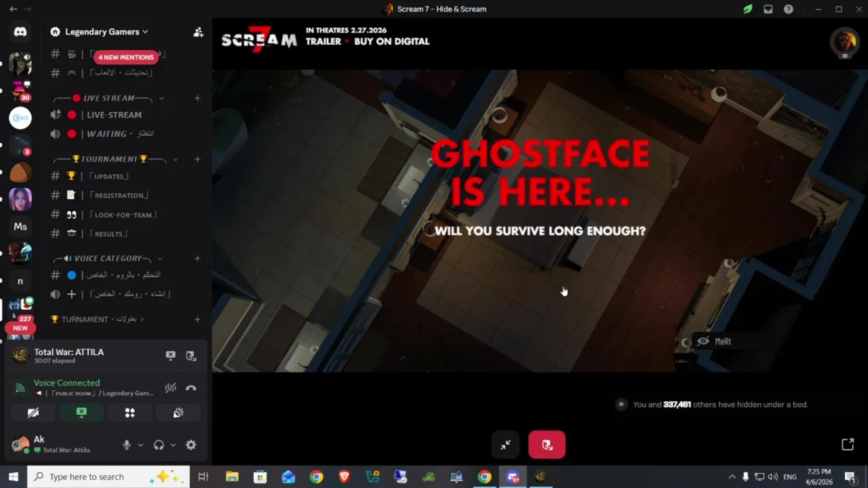Image resolution: width=868 pixels, height=488 pixels.
Task: Open microphone input options chevron
Action: pyautogui.click(x=140, y=445)
